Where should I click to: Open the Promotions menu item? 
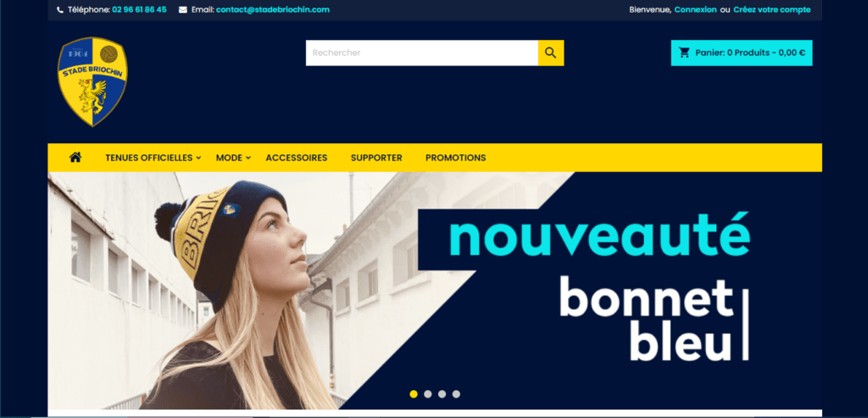(455, 158)
